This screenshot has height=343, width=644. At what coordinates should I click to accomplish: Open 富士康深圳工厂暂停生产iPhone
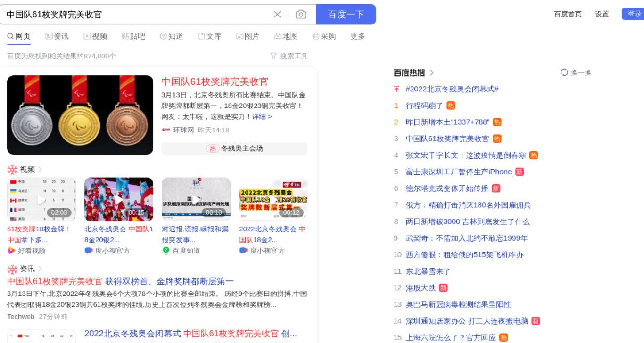coord(459,171)
